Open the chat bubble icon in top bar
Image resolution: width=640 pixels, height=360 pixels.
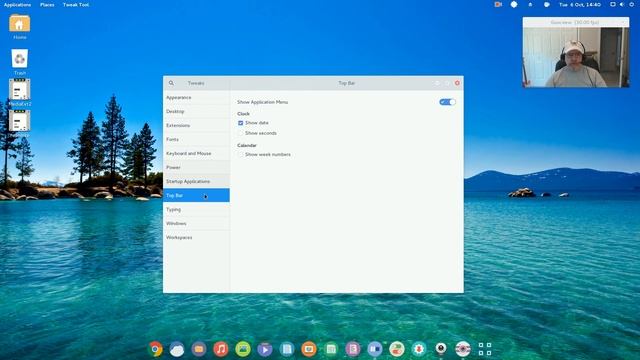click(547, 4)
